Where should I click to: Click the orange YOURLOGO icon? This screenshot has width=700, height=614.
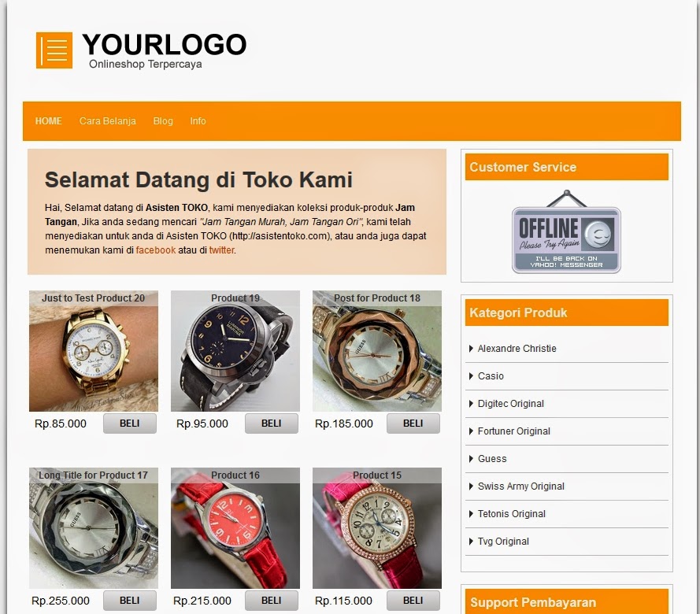point(54,50)
